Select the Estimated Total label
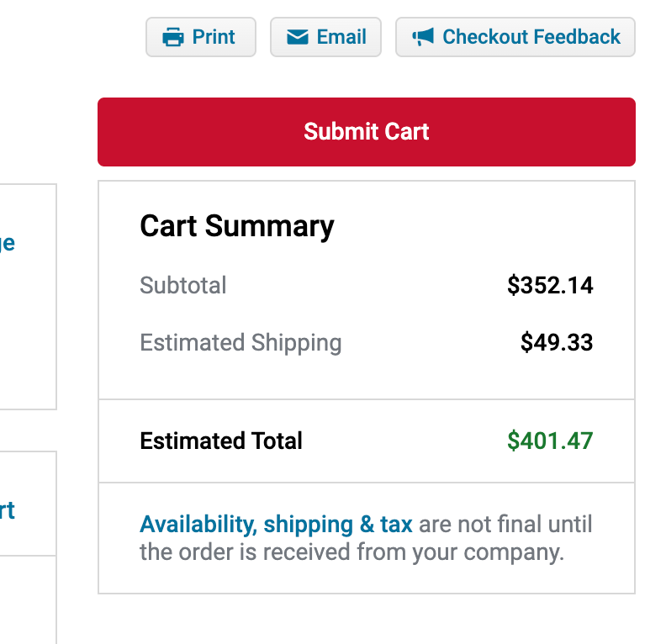 pos(221,441)
